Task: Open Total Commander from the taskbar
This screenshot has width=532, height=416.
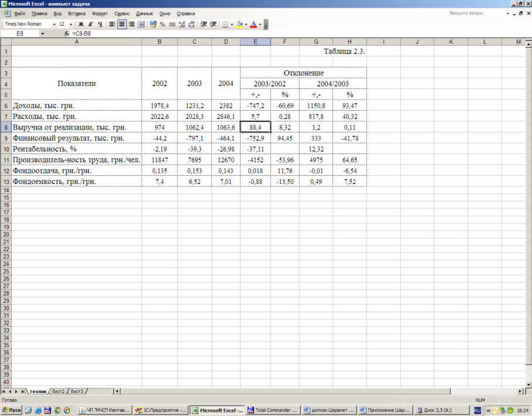Action: (273, 410)
